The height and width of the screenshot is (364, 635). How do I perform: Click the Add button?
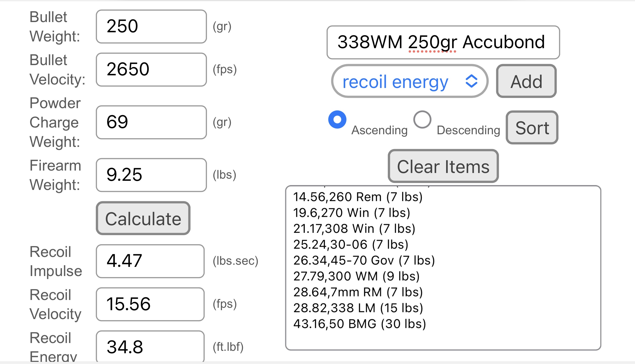click(526, 81)
